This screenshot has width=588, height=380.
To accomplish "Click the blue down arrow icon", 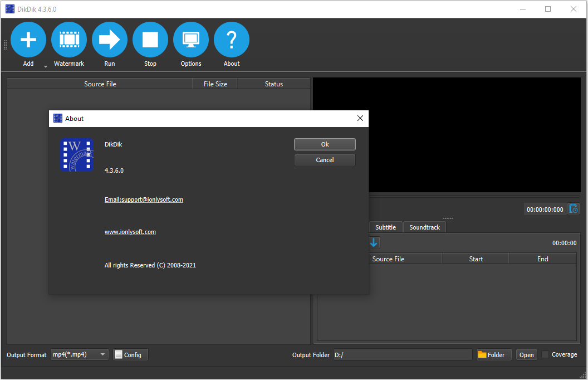I will 374,243.
